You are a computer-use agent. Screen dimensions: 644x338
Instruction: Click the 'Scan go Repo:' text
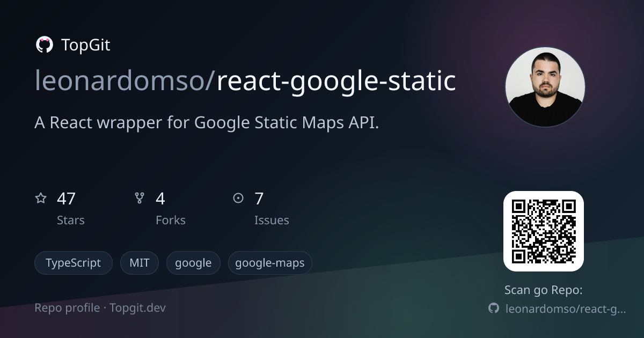pyautogui.click(x=544, y=290)
